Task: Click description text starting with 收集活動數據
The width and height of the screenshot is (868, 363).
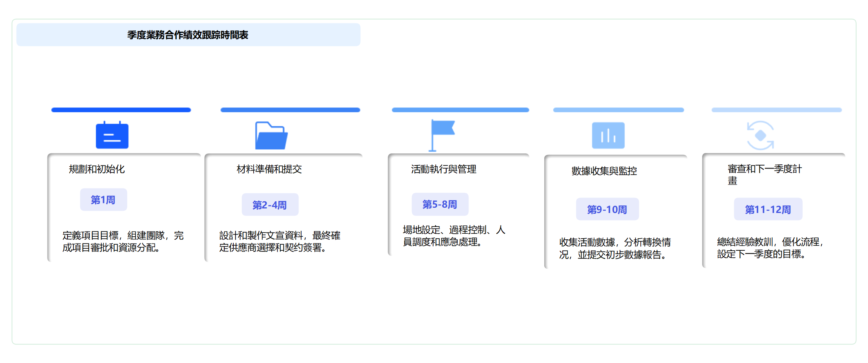Action: pyautogui.click(x=615, y=248)
